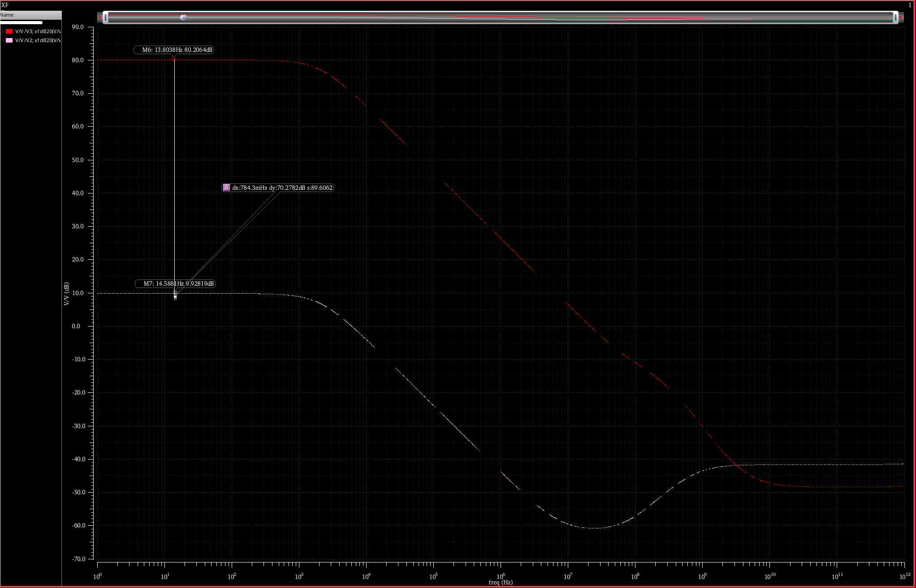Screen dimensions: 916x588
Task: Click the freq (Hz) x-axis label
Action: point(501,582)
